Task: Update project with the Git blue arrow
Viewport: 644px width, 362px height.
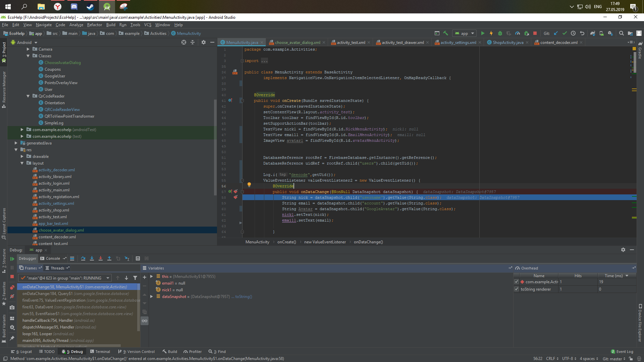Action: point(556,33)
